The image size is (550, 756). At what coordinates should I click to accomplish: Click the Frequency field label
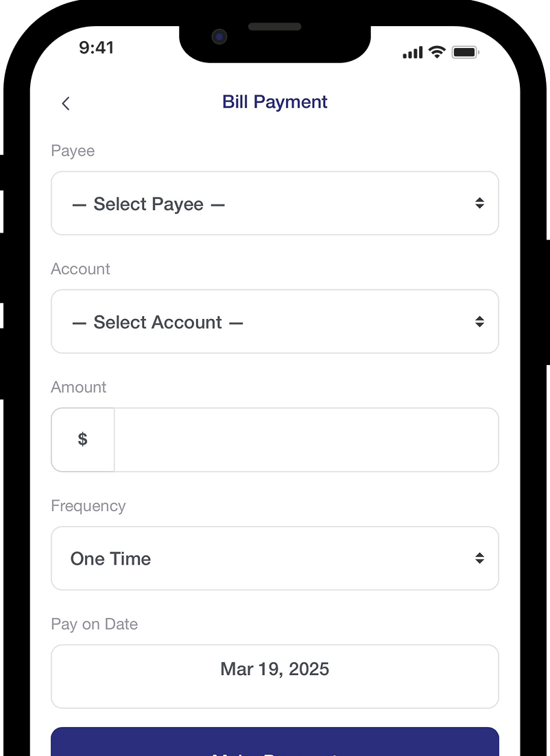(x=88, y=506)
